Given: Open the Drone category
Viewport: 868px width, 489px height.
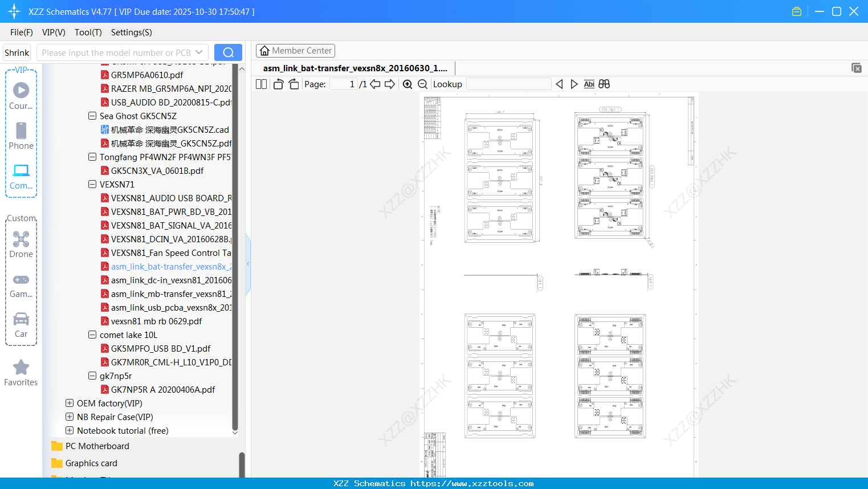Looking at the screenshot, I should 21,244.
